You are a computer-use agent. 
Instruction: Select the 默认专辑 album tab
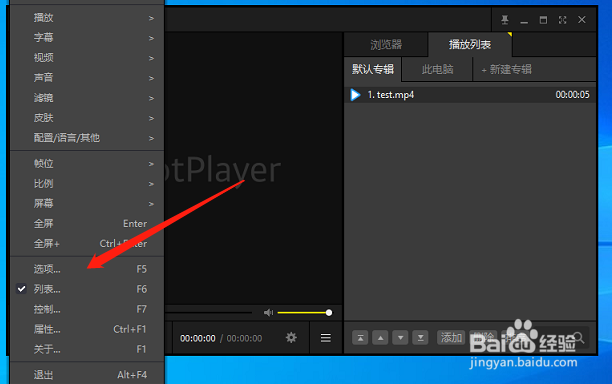point(373,69)
